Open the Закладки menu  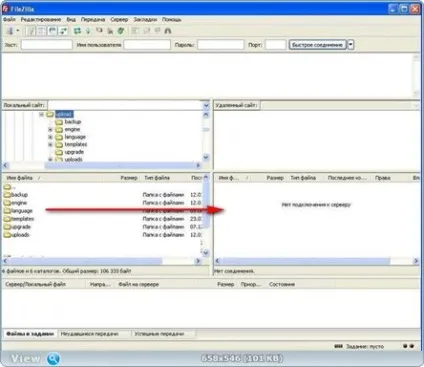tap(145, 19)
